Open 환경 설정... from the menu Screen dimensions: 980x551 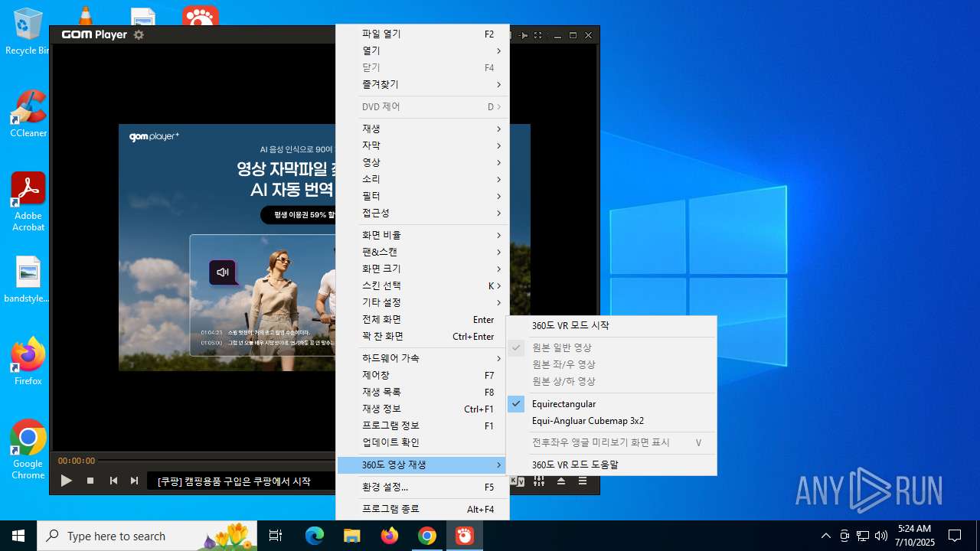tap(422, 487)
